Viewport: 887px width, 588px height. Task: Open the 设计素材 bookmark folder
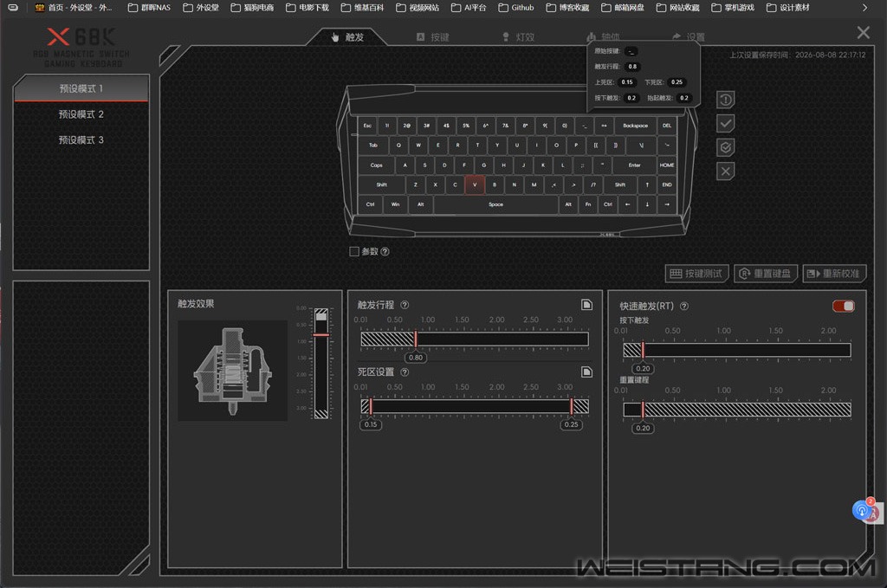pos(787,7)
